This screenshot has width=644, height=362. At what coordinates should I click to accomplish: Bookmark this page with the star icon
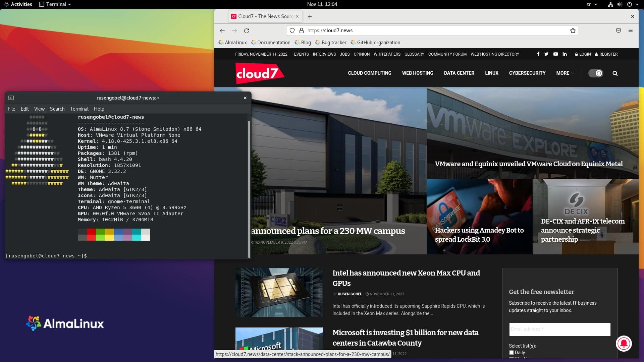(x=573, y=31)
